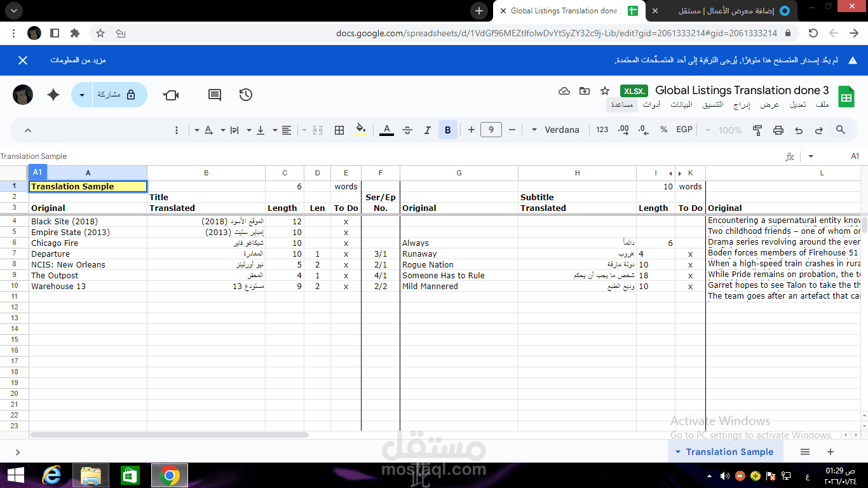Open the borders tool
The width and height of the screenshot is (868, 488).
tap(339, 130)
